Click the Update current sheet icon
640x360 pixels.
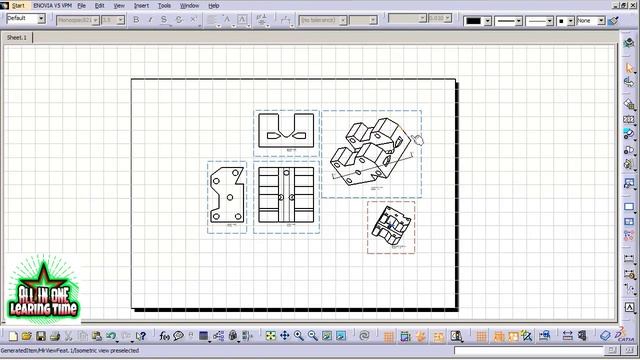point(364,336)
